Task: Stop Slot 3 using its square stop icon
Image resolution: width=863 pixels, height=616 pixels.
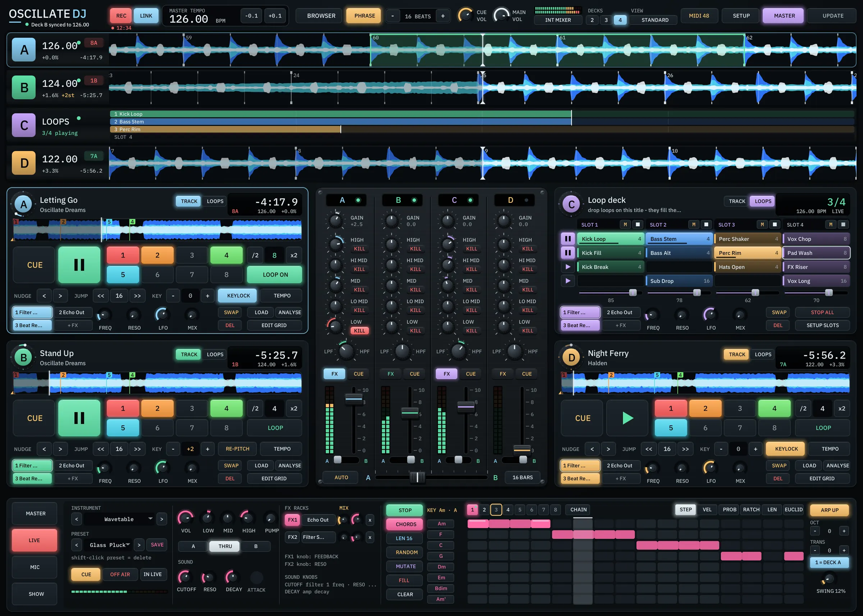Action: pyautogui.click(x=775, y=224)
